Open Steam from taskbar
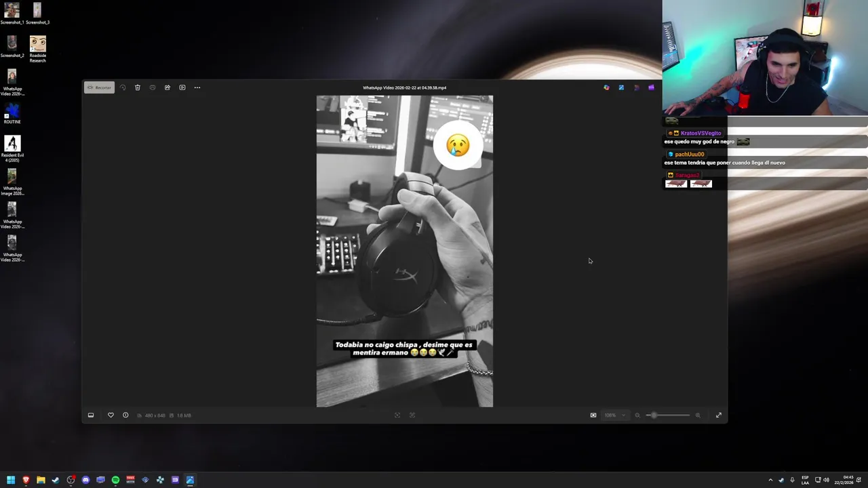 coord(56,480)
